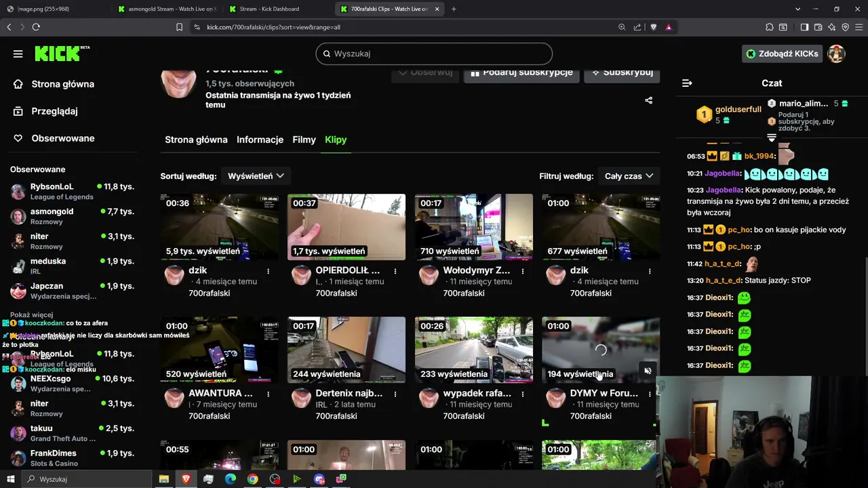Viewport: 868px width, 488px height.
Task: Close the 700rafalski Clips tab
Action: [x=437, y=9]
